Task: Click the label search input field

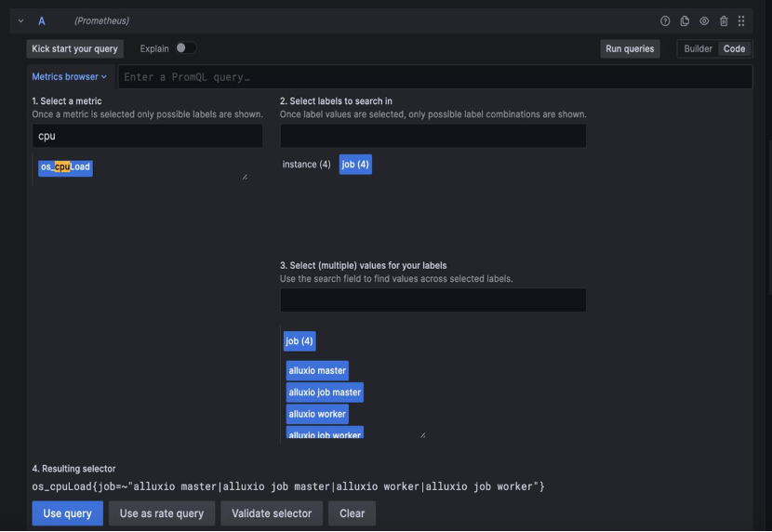Action: pyautogui.click(x=433, y=136)
